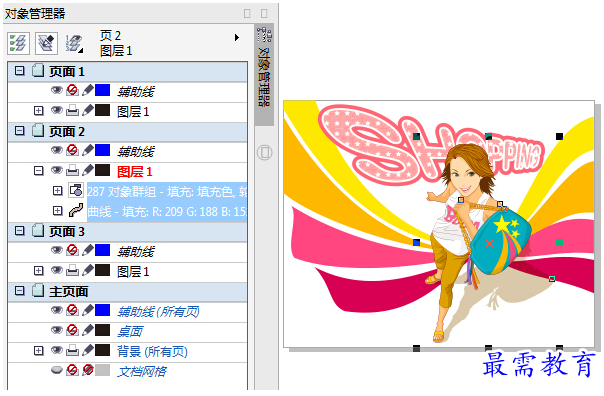Toggle printer icon of 背景 (所有页)
This screenshot has height=396, width=604.
(x=72, y=350)
